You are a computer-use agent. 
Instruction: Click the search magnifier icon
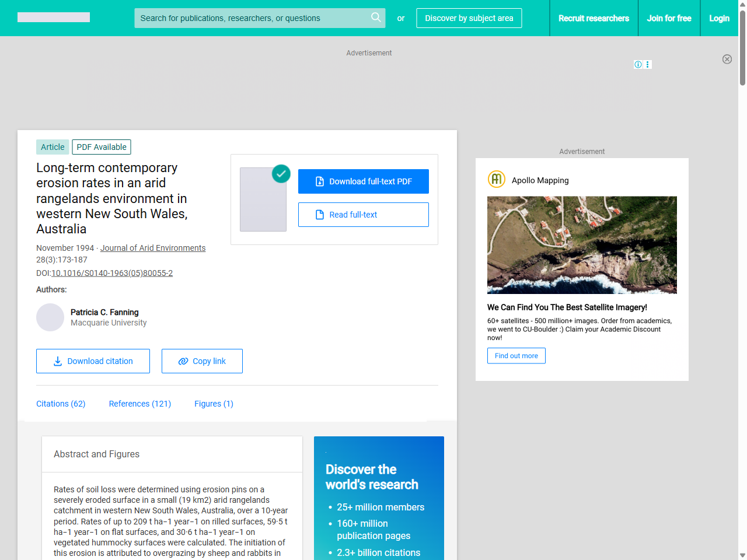tap(376, 18)
